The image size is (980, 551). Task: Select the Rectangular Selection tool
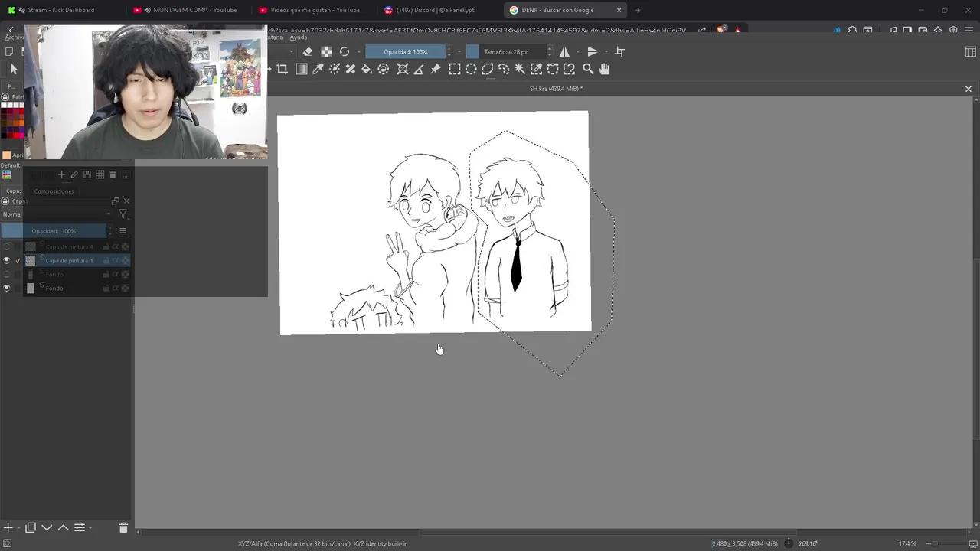(x=454, y=69)
